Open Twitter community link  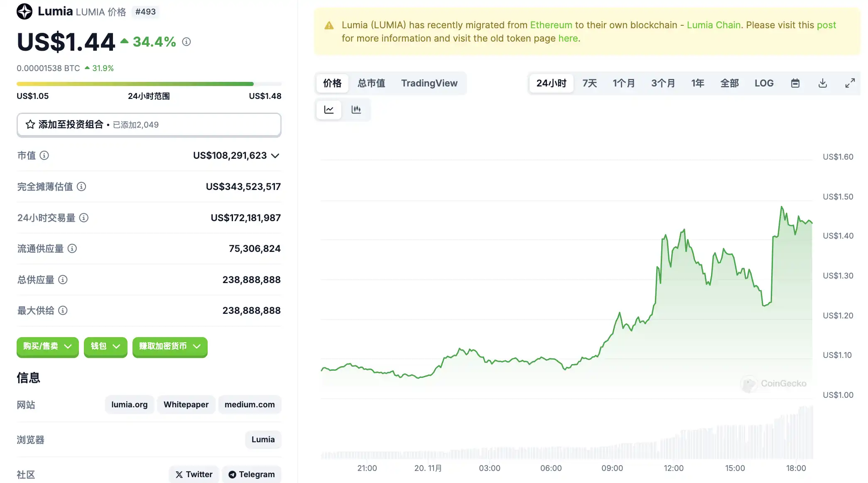tap(194, 474)
